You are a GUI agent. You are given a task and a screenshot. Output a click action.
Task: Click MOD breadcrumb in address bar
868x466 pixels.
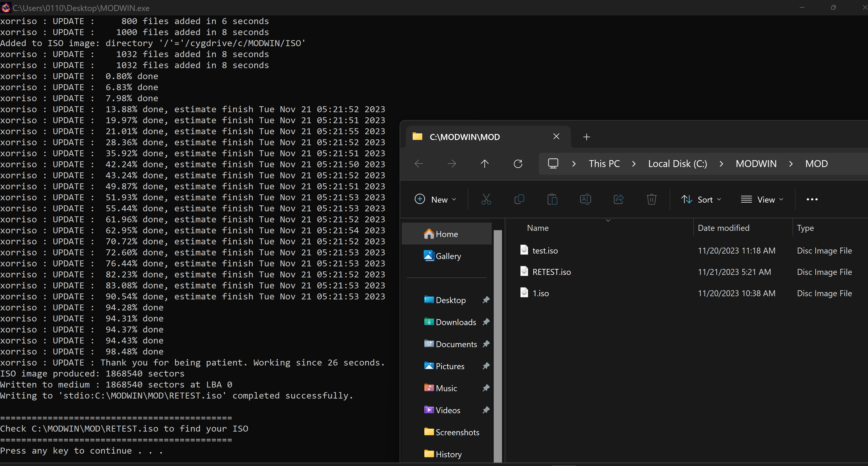(x=816, y=164)
